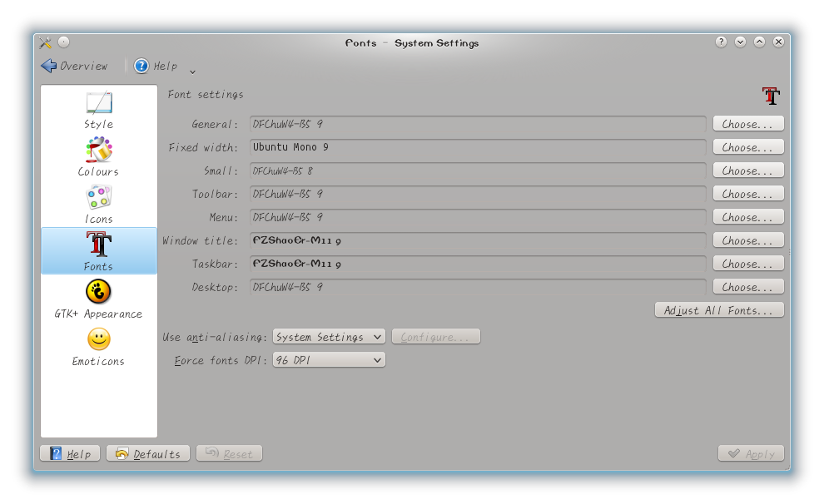Click the Menu font preview field
The width and height of the screenshot is (824, 504).
coord(478,217)
